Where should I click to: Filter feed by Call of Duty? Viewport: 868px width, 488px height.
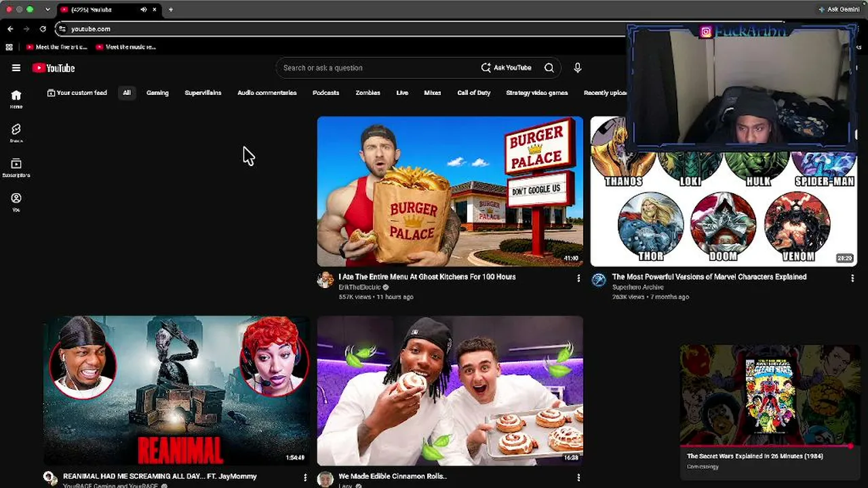[x=474, y=93]
